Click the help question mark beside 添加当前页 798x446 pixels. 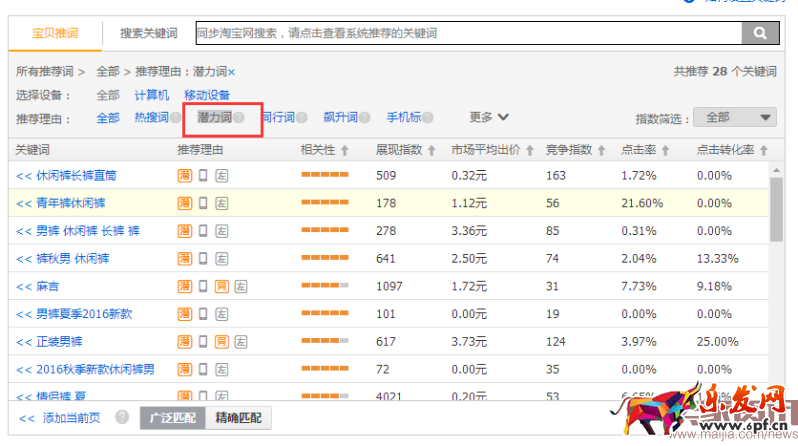[x=122, y=417]
